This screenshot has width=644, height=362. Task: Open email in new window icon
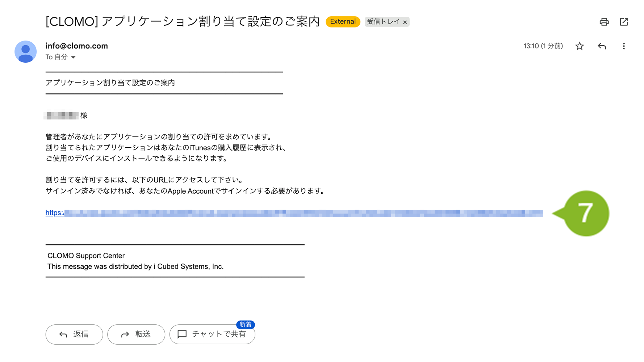[x=624, y=22]
